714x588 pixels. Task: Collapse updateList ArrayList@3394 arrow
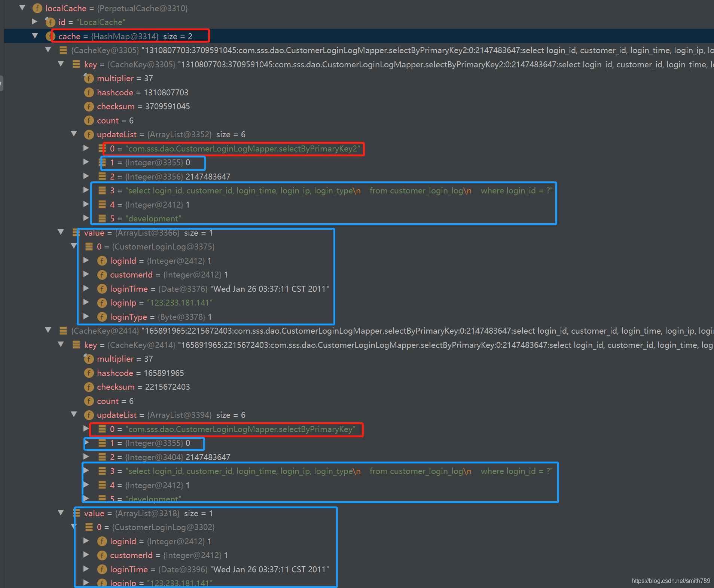tap(74, 414)
